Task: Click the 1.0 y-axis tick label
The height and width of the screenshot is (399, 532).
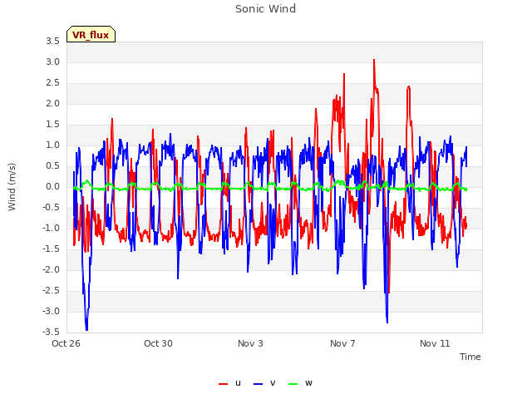Action: [53, 145]
